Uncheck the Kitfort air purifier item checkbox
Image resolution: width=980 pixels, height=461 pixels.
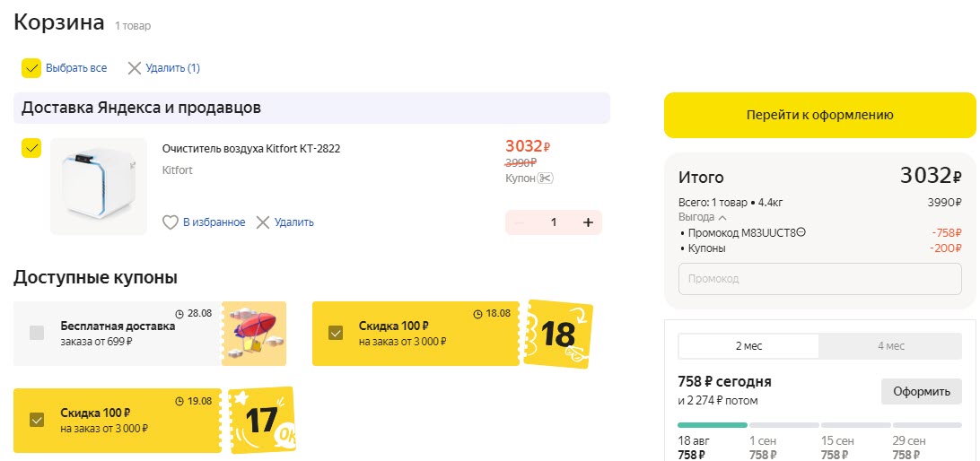(31, 148)
